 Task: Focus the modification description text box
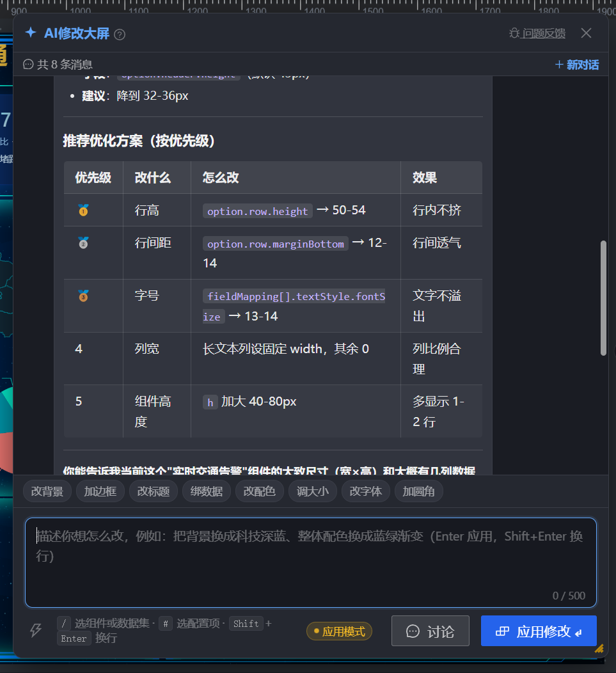(x=311, y=562)
